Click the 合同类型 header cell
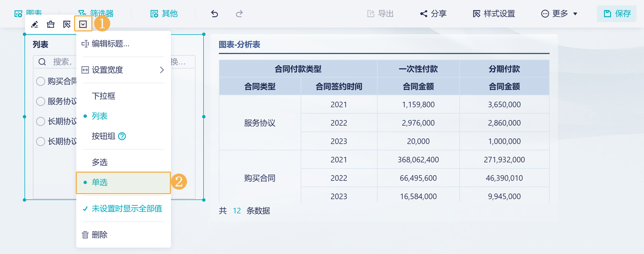The image size is (644, 254). tap(260, 86)
